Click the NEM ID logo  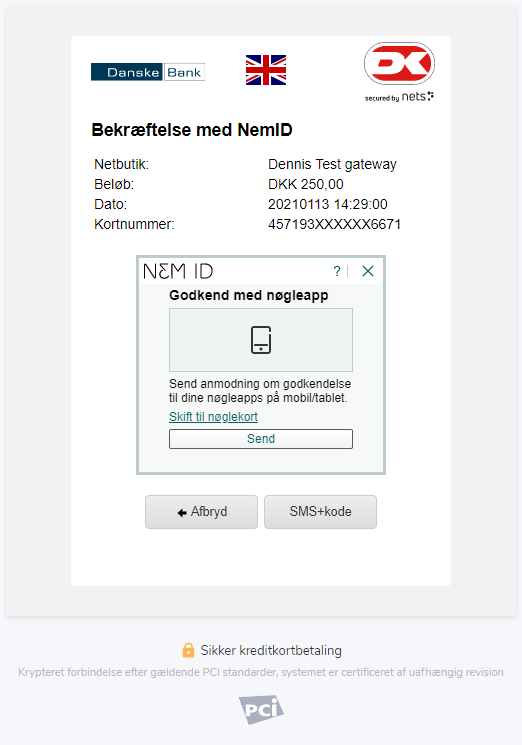178,271
